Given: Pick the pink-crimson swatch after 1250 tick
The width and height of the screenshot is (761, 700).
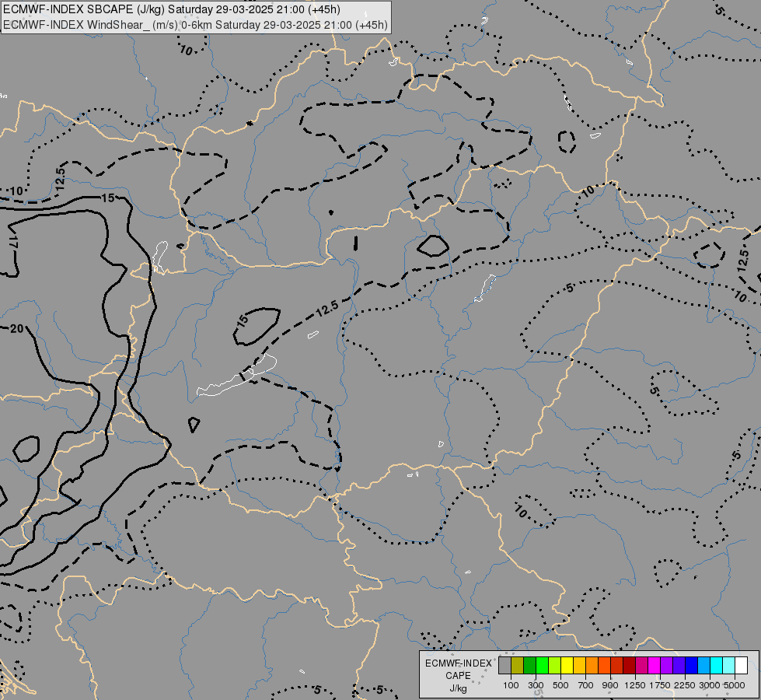Looking at the screenshot, I should [641, 665].
